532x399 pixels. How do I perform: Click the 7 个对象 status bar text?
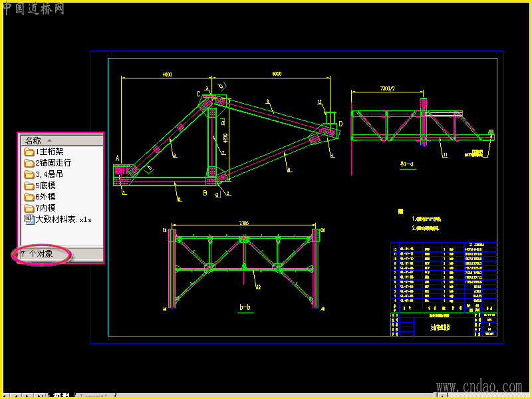click(x=37, y=254)
